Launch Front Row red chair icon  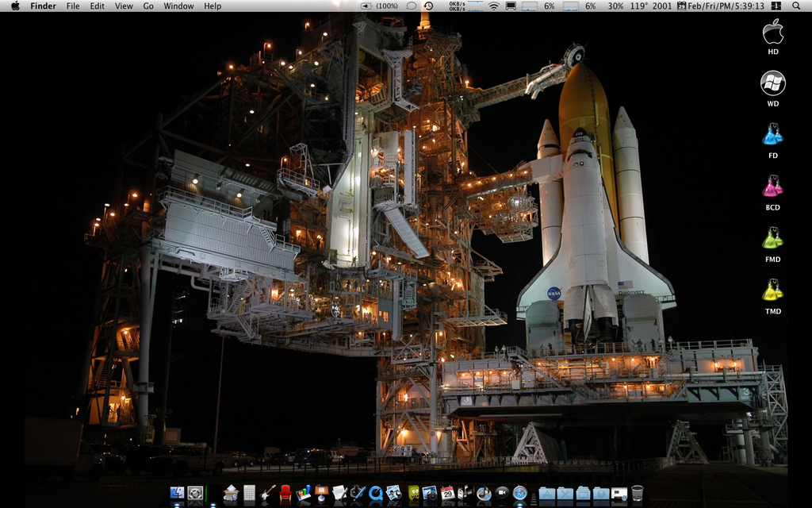pos(285,493)
